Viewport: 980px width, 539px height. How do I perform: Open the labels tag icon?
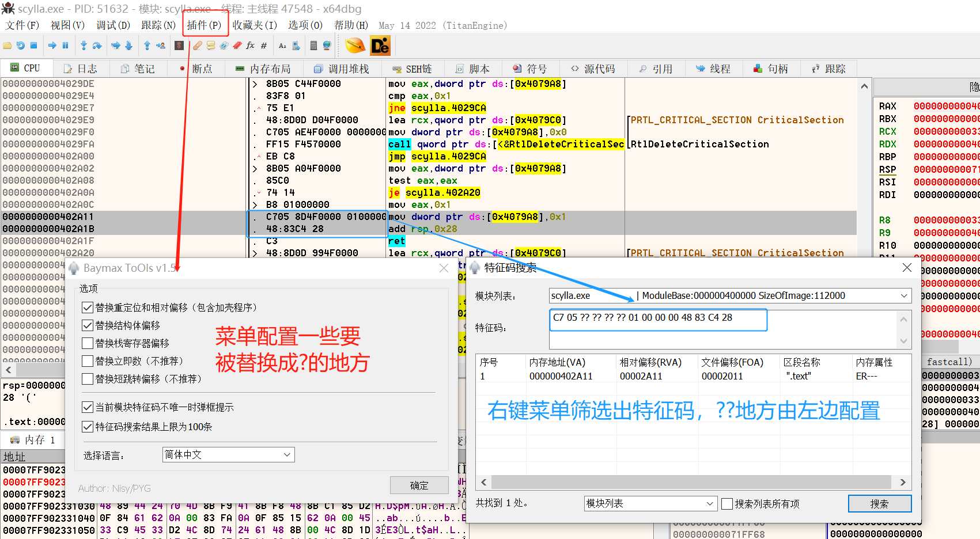(x=224, y=45)
